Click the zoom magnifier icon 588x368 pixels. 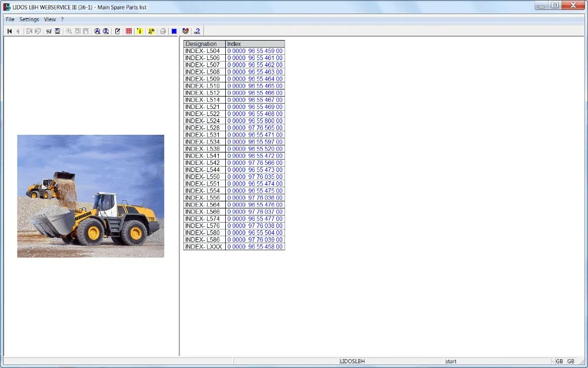click(x=69, y=31)
